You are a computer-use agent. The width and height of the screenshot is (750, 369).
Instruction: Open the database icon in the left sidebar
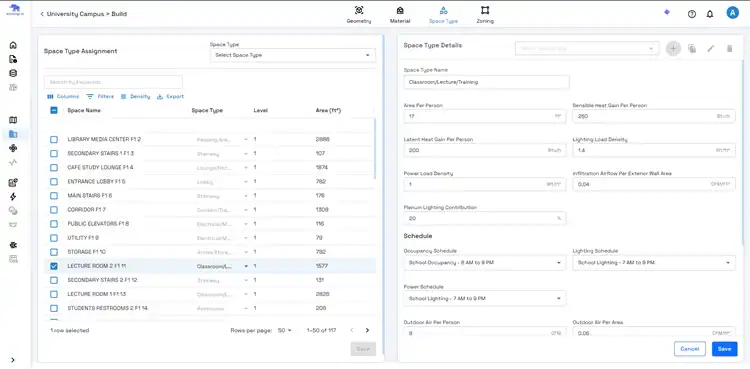pyautogui.click(x=13, y=73)
